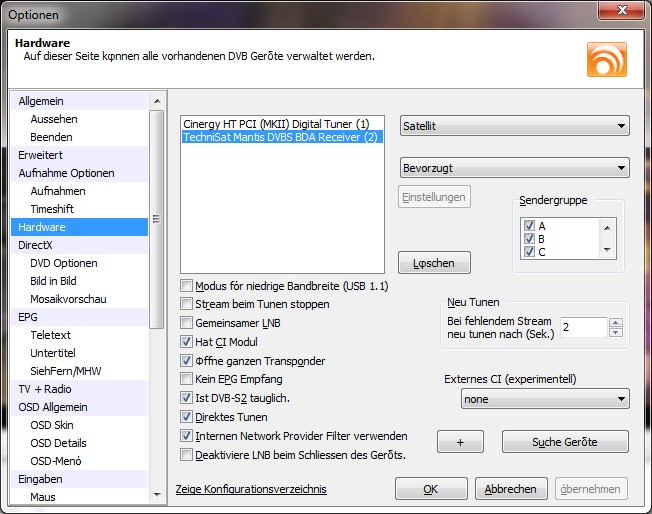This screenshot has height=514, width=652.
Task: Click the plus add device button
Action: point(460,442)
